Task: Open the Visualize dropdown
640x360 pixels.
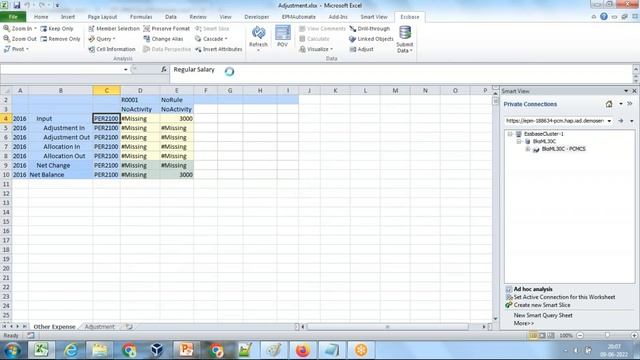Action: (x=316, y=49)
